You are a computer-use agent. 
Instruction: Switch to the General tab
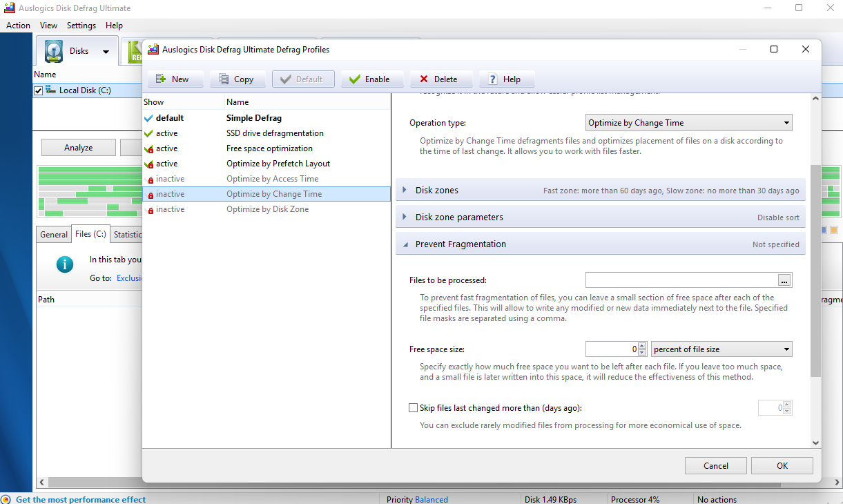(x=53, y=235)
